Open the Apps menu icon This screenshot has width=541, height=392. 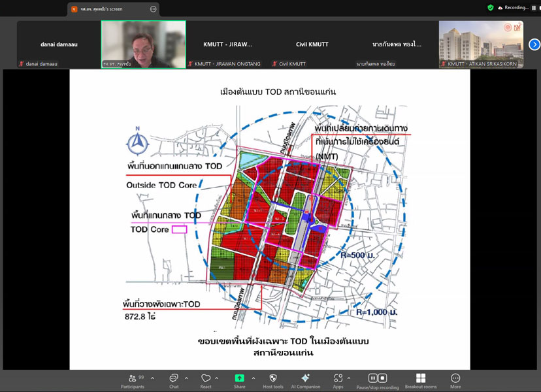click(338, 378)
